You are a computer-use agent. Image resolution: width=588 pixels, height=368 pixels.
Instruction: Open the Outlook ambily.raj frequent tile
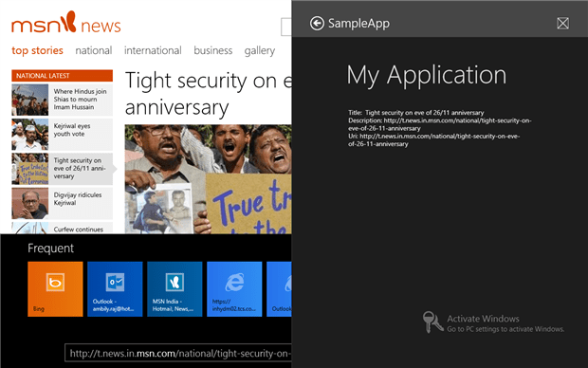[x=115, y=289]
